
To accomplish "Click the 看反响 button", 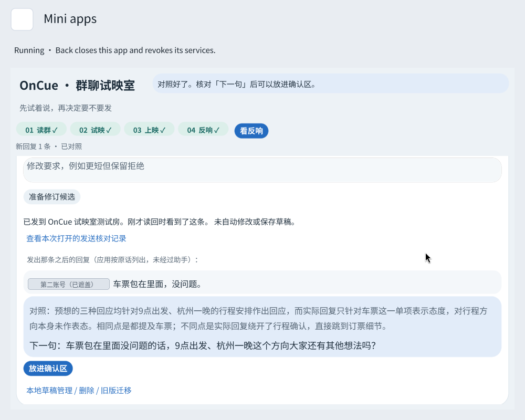I will pos(251,131).
